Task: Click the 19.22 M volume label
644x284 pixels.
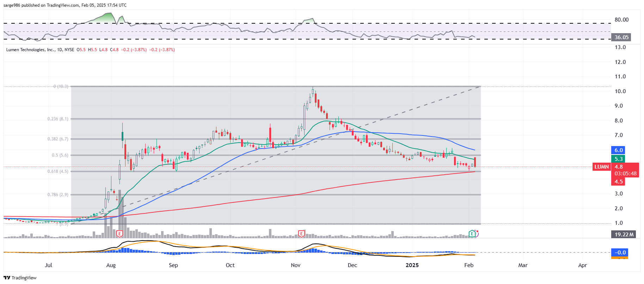Action: [x=624, y=234]
